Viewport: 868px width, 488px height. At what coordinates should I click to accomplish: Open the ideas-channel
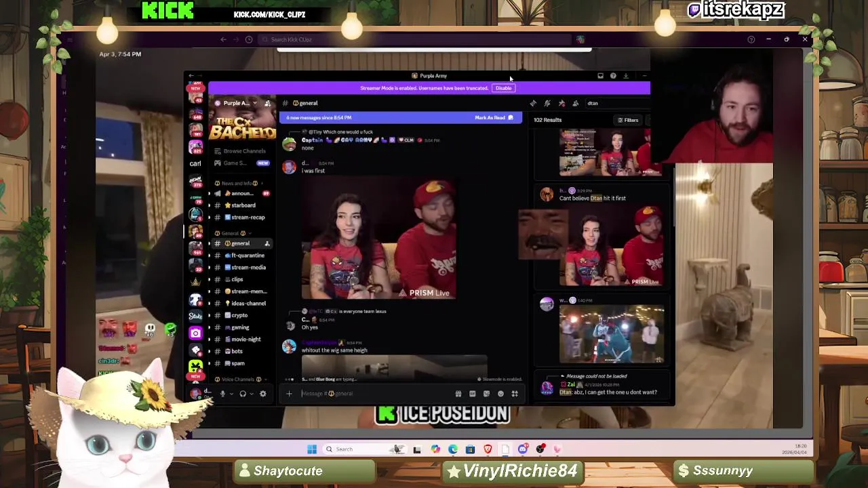coord(241,304)
